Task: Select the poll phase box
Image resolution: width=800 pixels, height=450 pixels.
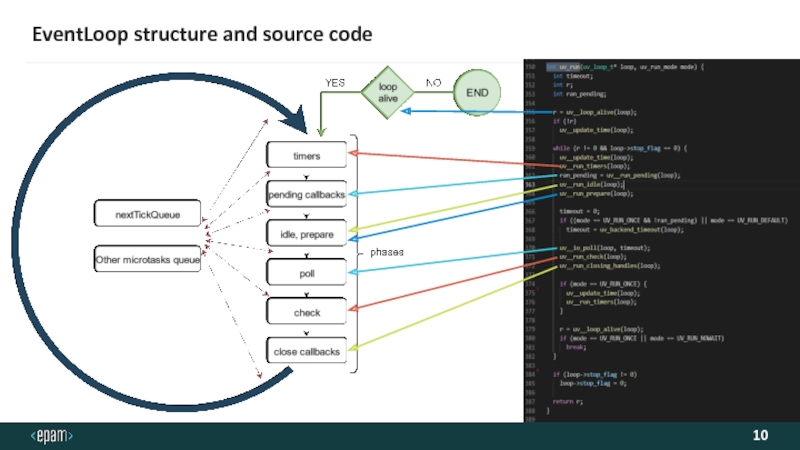Action: click(307, 273)
